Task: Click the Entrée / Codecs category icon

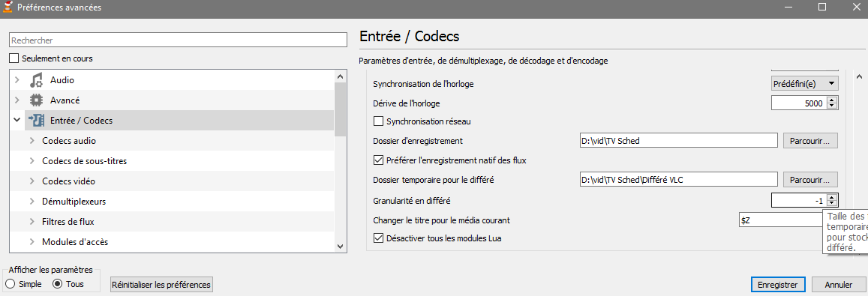Action: 36,121
